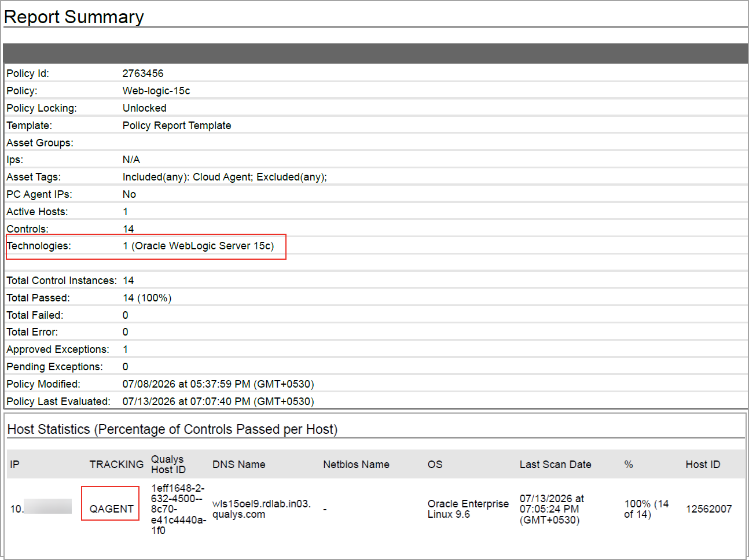Click the Asset Groups label
The width and height of the screenshot is (749, 560).
40,143
